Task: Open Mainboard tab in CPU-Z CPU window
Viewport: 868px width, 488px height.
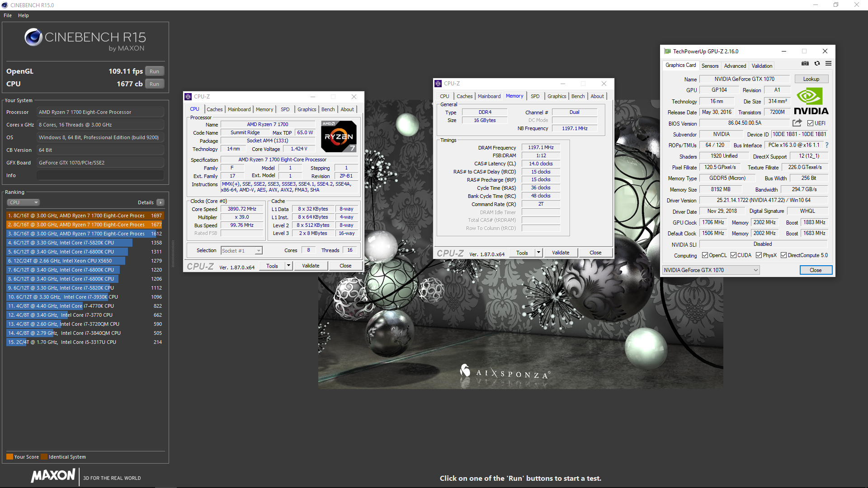Action: (x=239, y=109)
